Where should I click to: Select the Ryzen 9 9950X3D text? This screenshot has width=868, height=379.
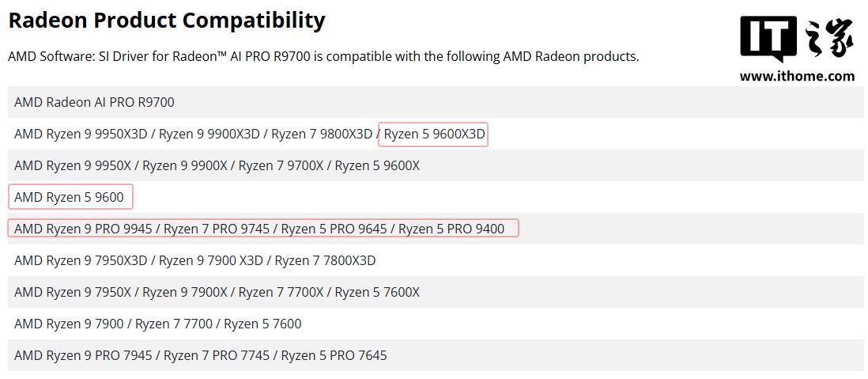point(97,134)
